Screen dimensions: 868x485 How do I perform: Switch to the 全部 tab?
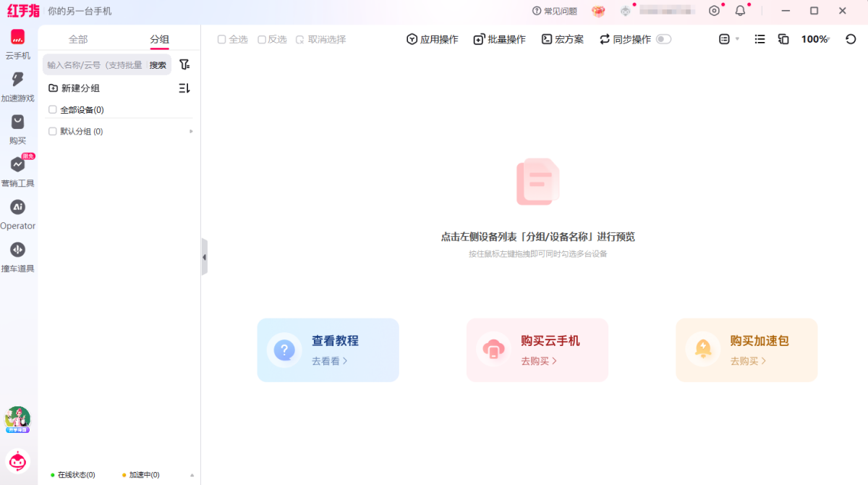78,40
